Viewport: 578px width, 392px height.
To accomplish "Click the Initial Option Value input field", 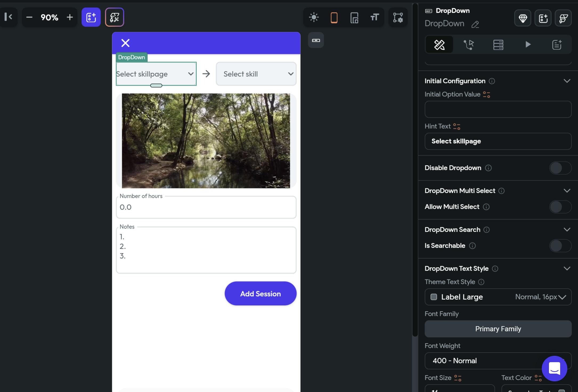I will coord(498,109).
